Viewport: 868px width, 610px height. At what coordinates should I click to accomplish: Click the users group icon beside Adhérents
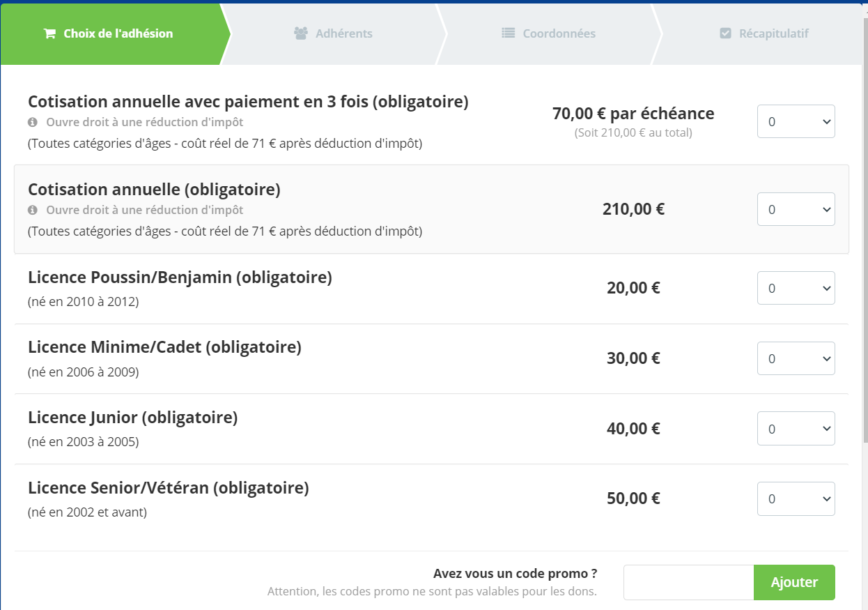click(301, 33)
